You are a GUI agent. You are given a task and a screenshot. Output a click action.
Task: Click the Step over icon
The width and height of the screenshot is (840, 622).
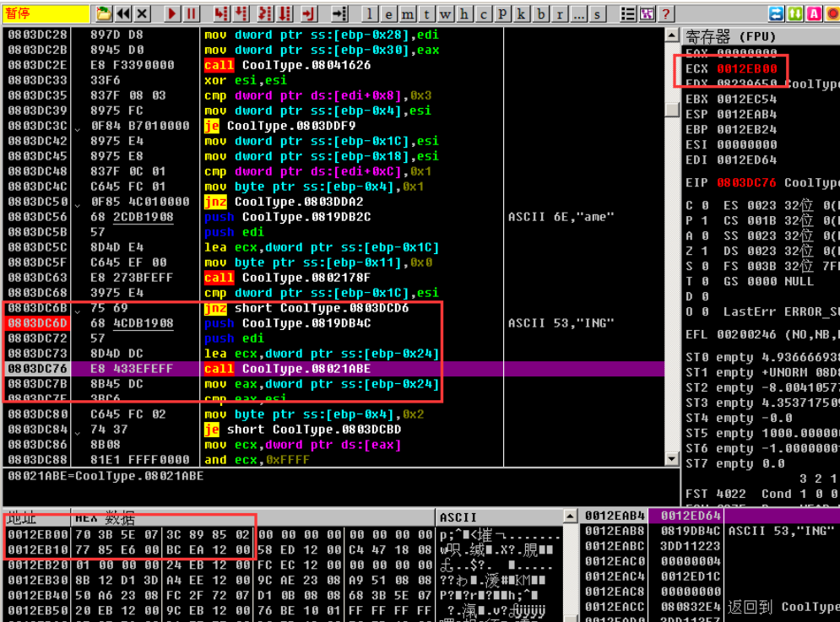(241, 14)
